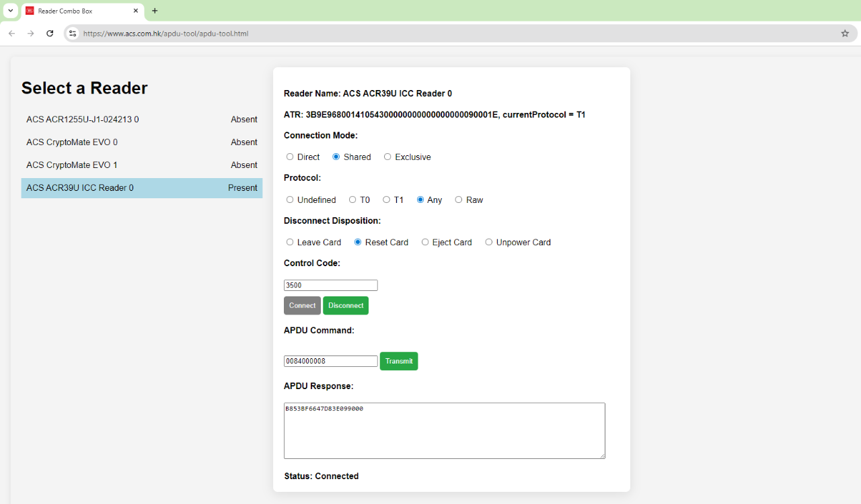861x504 pixels.
Task: Select the Raw protocol option
Action: point(459,200)
